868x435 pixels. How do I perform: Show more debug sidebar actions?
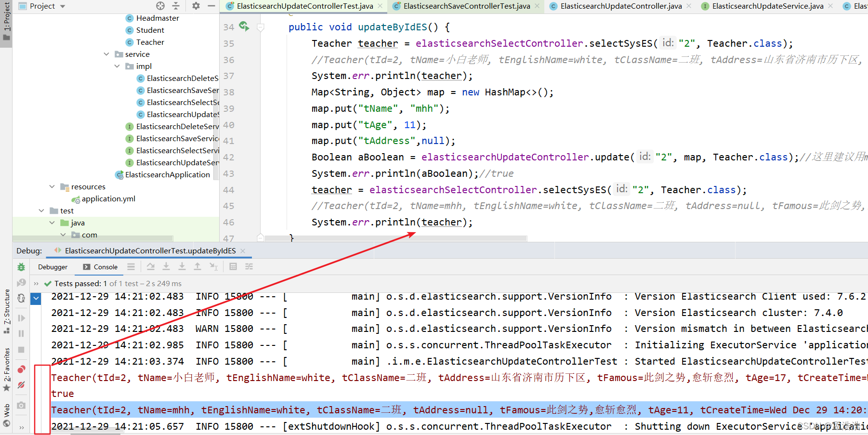(x=21, y=427)
